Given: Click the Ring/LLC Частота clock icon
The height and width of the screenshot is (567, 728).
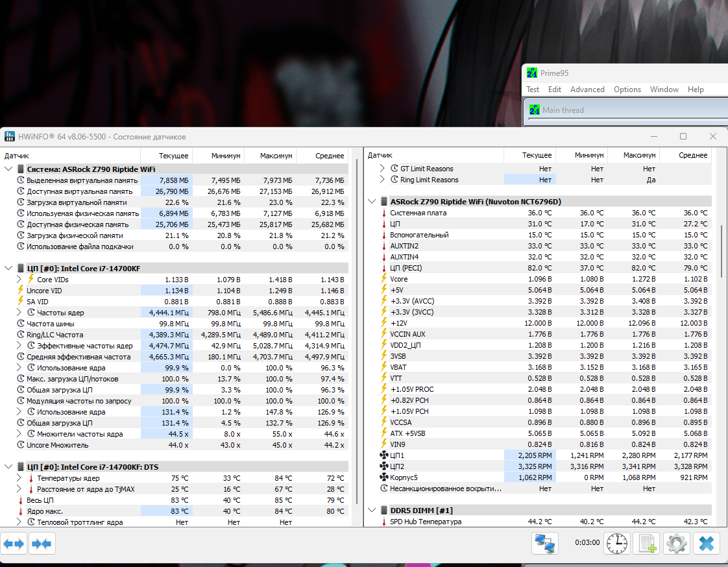Looking at the screenshot, I should click(20, 334).
